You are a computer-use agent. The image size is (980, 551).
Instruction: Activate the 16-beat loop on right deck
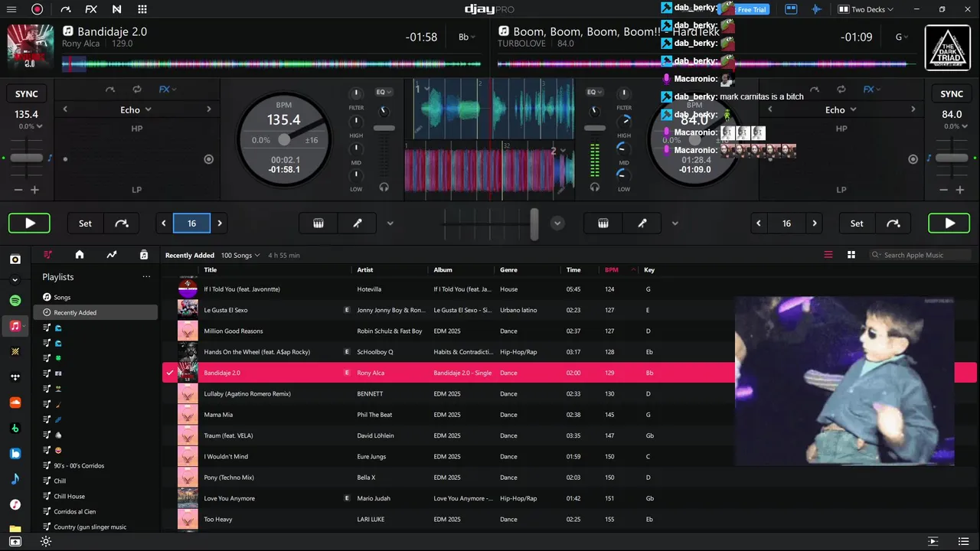[786, 223]
